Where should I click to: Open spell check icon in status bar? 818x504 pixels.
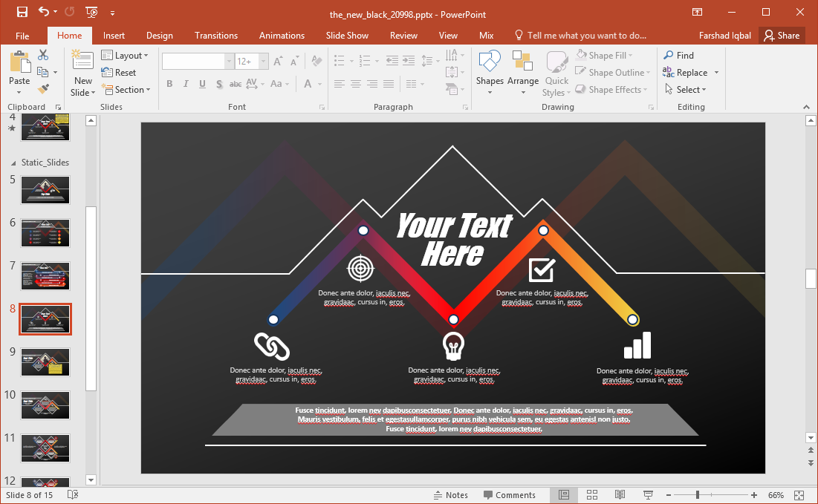click(x=73, y=494)
